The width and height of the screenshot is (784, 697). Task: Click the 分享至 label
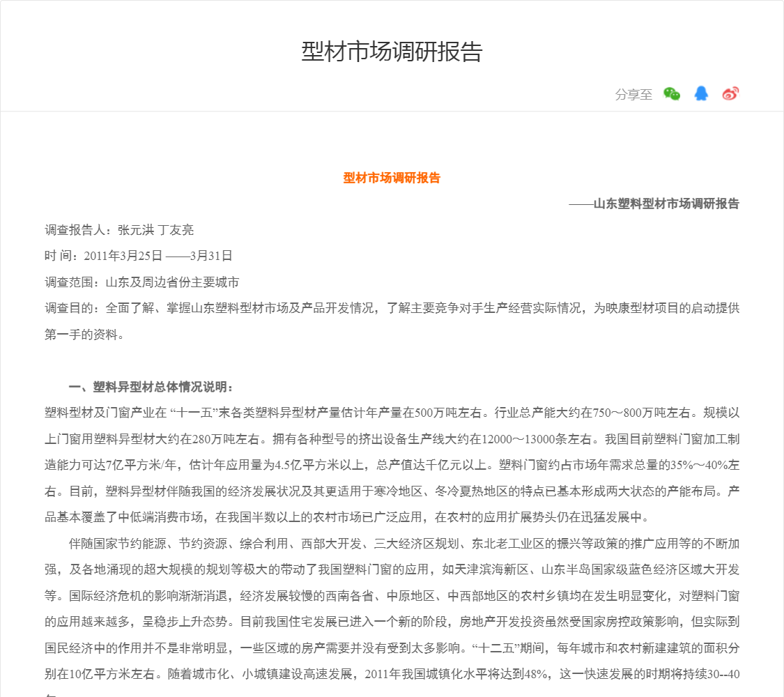pyautogui.click(x=633, y=95)
